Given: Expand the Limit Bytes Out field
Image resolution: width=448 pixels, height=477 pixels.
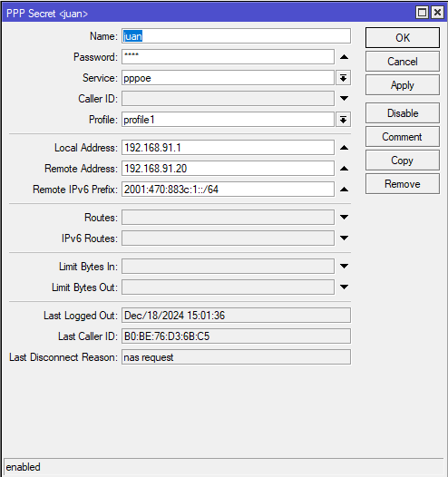Looking at the screenshot, I should coord(344,287).
